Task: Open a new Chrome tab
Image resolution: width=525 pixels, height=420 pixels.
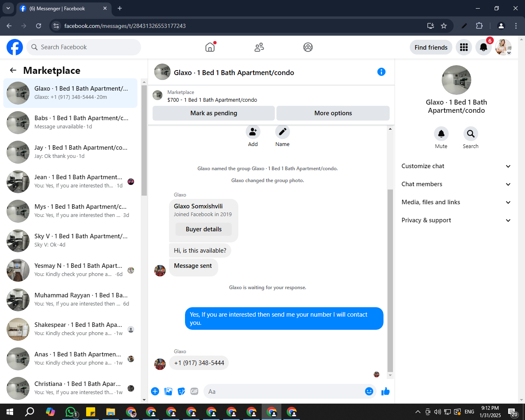Action: pyautogui.click(x=120, y=8)
